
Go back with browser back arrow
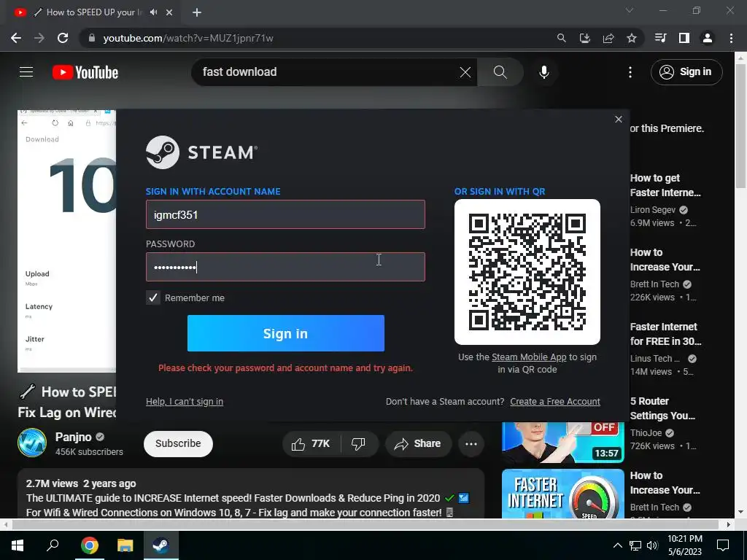click(x=16, y=38)
